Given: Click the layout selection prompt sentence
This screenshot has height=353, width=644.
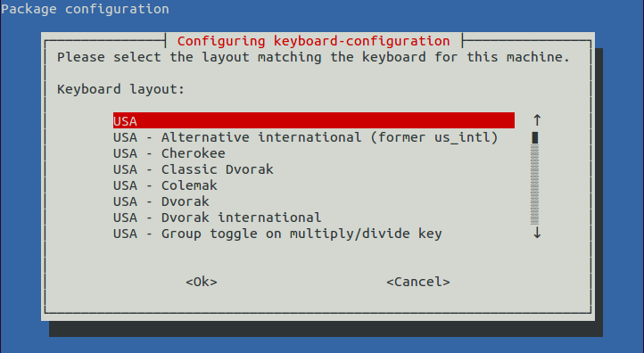Looking at the screenshot, I should [314, 57].
